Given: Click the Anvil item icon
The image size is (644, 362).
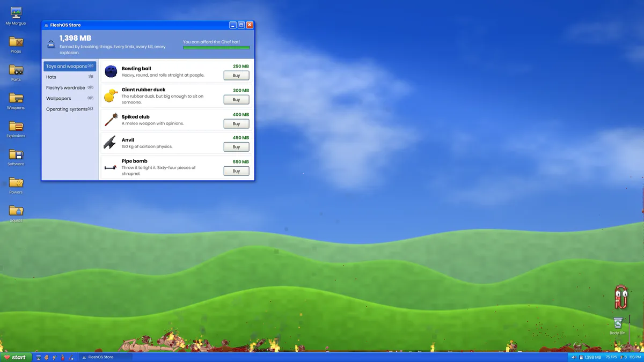Looking at the screenshot, I should point(111,143).
